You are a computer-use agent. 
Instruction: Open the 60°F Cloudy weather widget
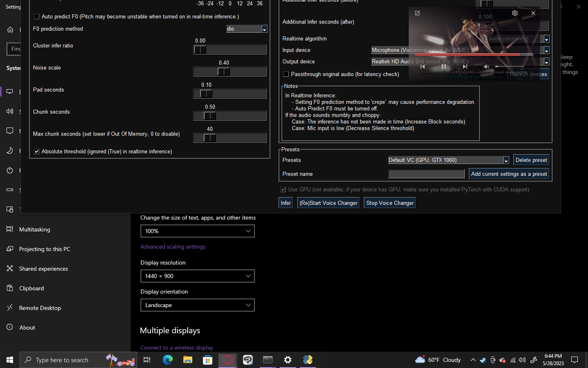[438, 360]
